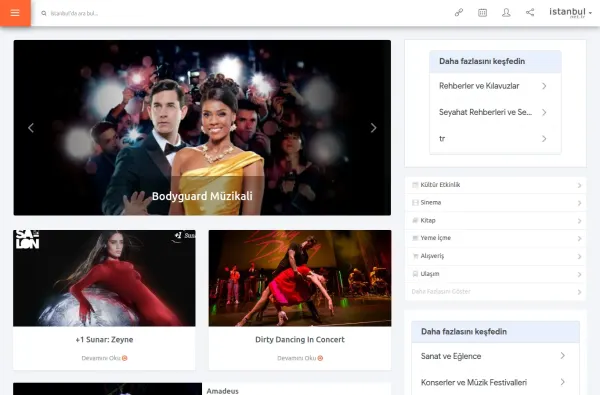Open the Bodyguard Müzikali banner image
600x395 pixels.
tap(202, 127)
